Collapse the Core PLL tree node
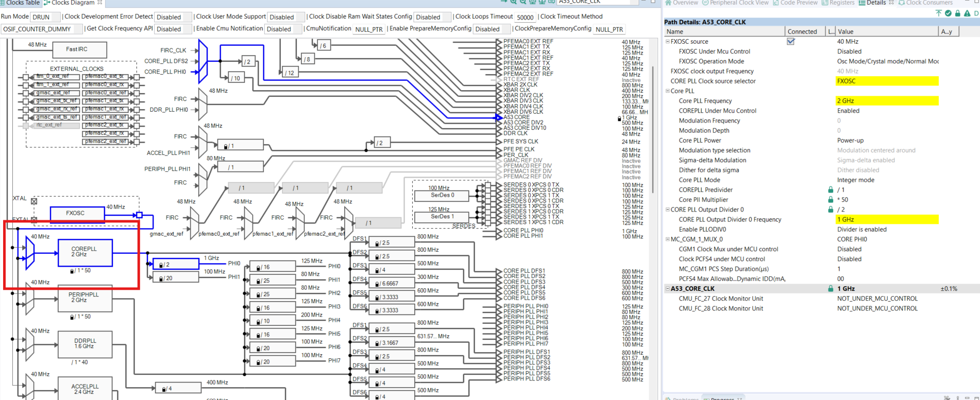The height and width of the screenshot is (400, 980). click(x=668, y=91)
